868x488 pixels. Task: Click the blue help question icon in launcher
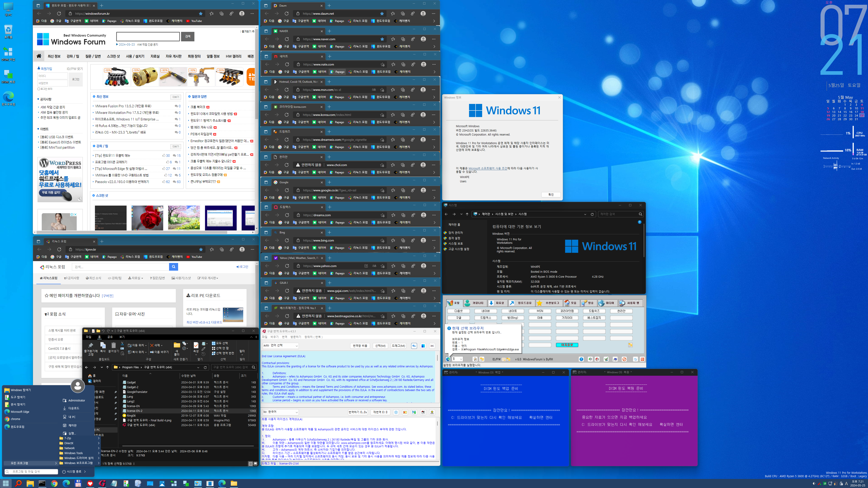pyautogui.click(x=581, y=359)
